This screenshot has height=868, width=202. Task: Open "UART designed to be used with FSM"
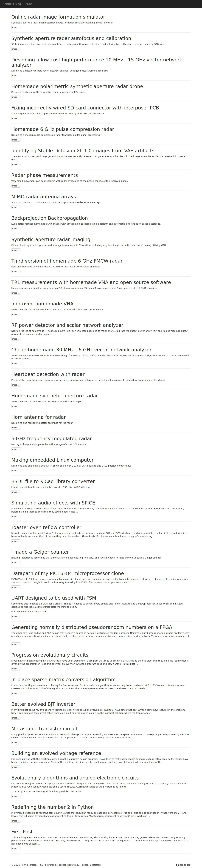coord(53,598)
